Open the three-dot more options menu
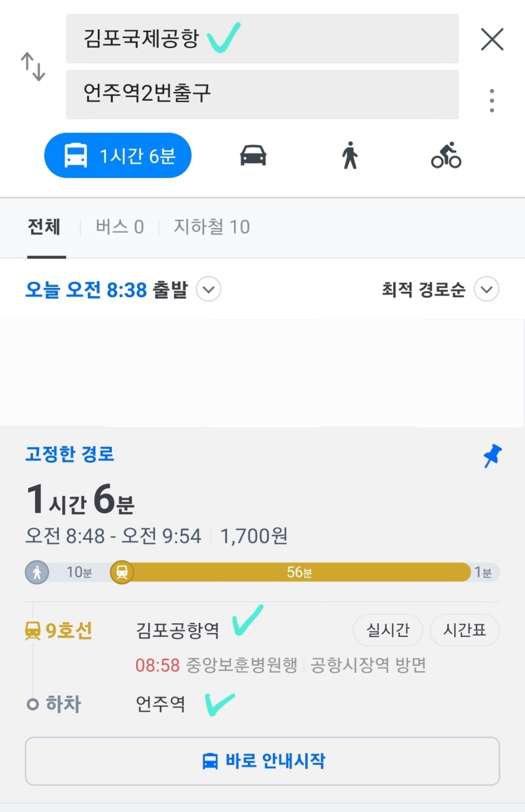The image size is (525, 812). [x=492, y=100]
